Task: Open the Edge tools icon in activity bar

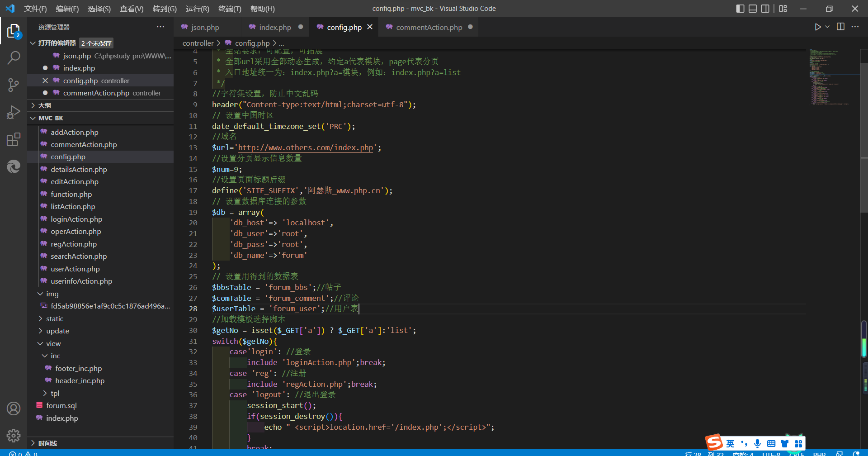Action: point(14,166)
